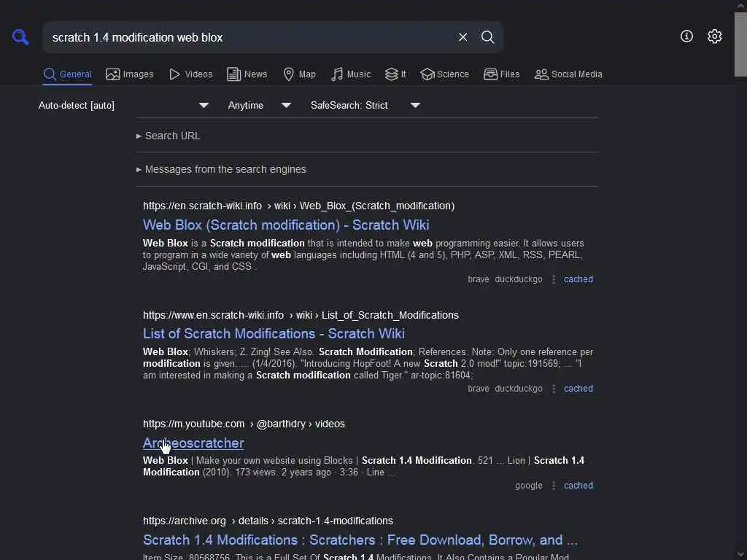Open the Auto-detect language dropdown
The height and width of the screenshot is (560, 747).
(x=123, y=105)
